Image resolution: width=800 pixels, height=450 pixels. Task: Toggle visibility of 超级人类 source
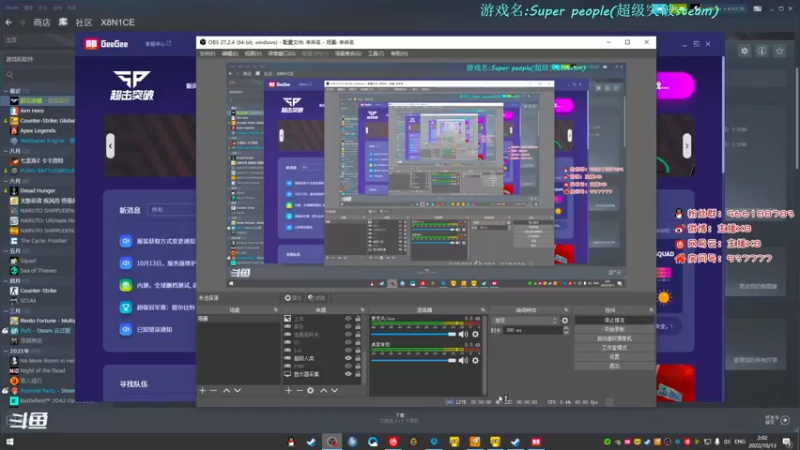pyautogui.click(x=348, y=358)
